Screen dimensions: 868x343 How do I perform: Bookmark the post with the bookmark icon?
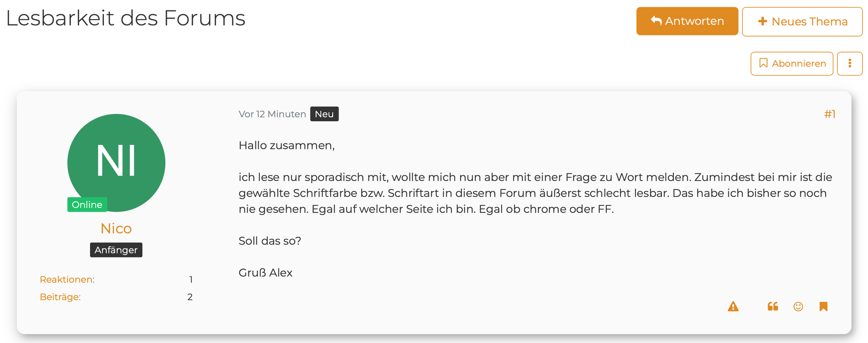(823, 307)
